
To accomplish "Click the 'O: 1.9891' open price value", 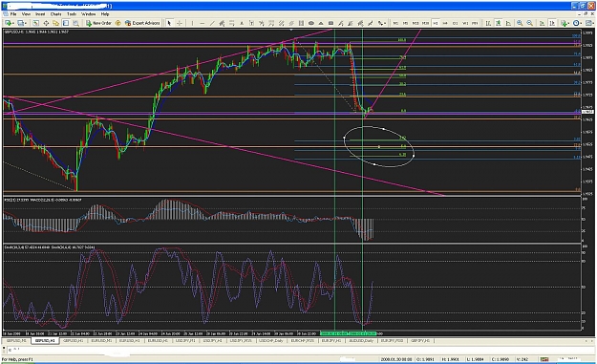I will (x=426, y=359).
